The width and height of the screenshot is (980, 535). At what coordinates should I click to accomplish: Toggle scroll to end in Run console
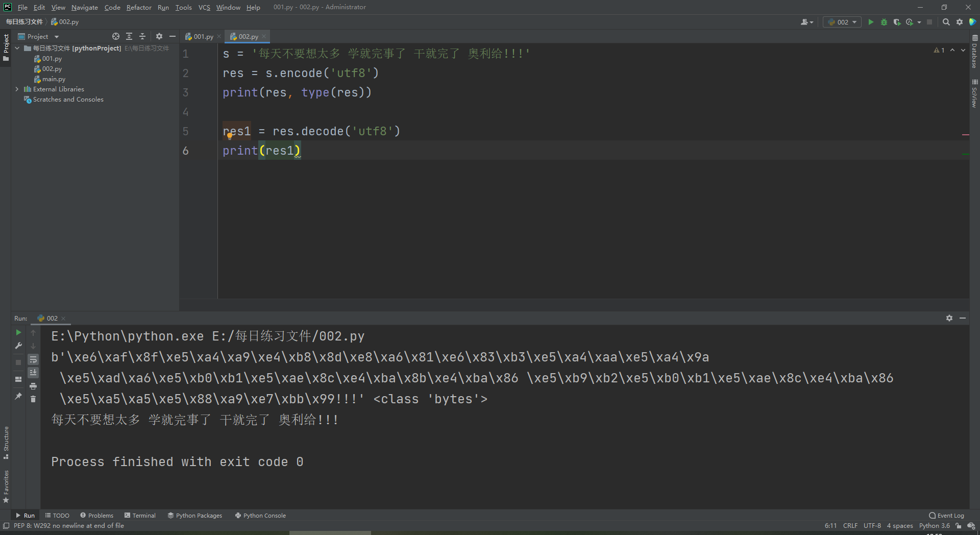[x=33, y=373]
